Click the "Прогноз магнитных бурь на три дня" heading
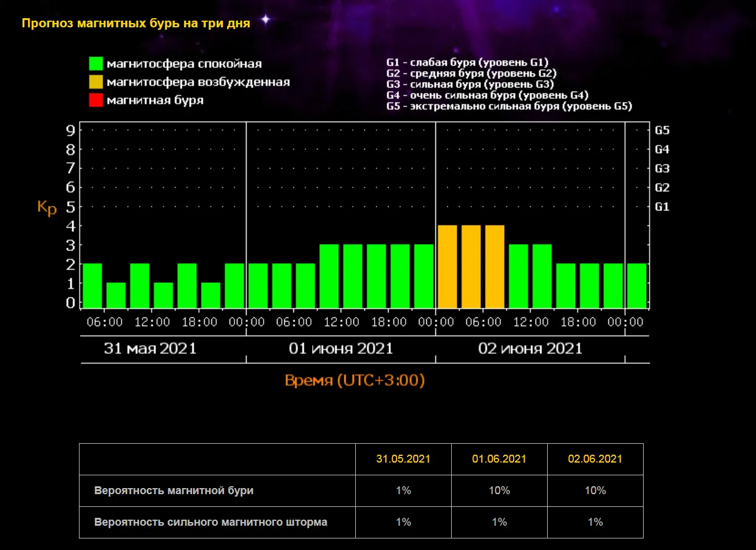The image size is (756, 550). [x=136, y=24]
